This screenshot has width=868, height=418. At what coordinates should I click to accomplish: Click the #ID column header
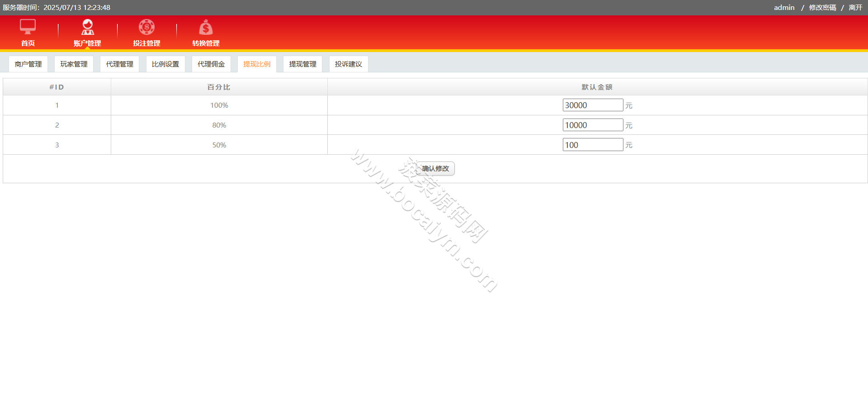(x=57, y=87)
